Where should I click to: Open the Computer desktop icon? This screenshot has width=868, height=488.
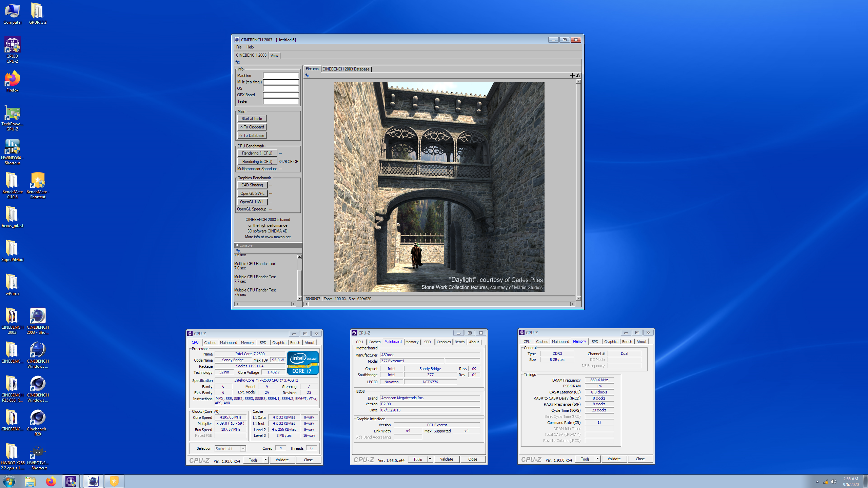click(13, 14)
